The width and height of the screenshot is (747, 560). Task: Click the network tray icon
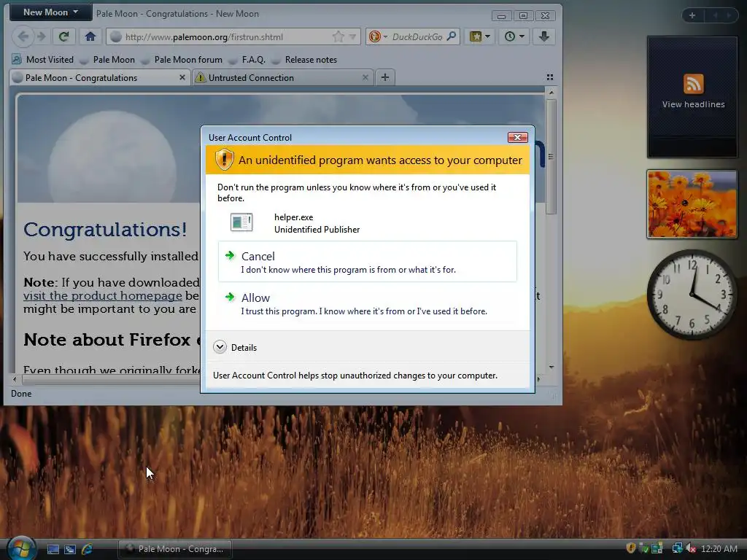(x=676, y=548)
